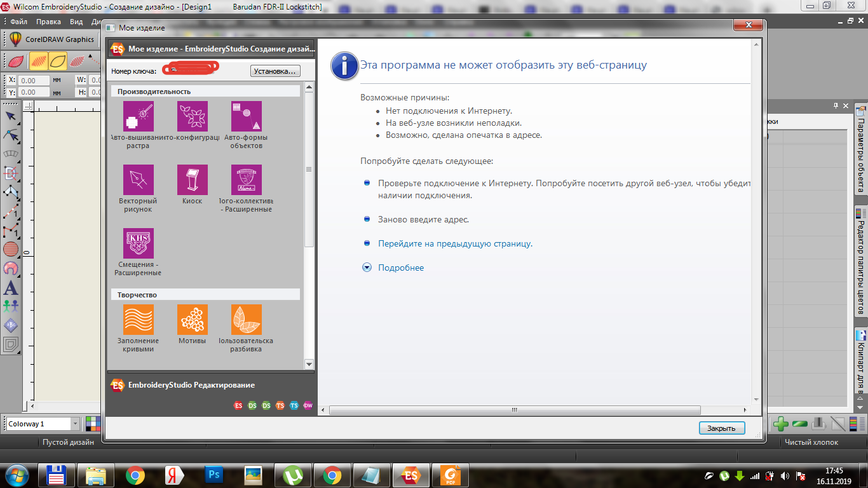The image size is (868, 488).
Task: Open the Смещения - Расширенные KHS icon
Action: point(138,243)
